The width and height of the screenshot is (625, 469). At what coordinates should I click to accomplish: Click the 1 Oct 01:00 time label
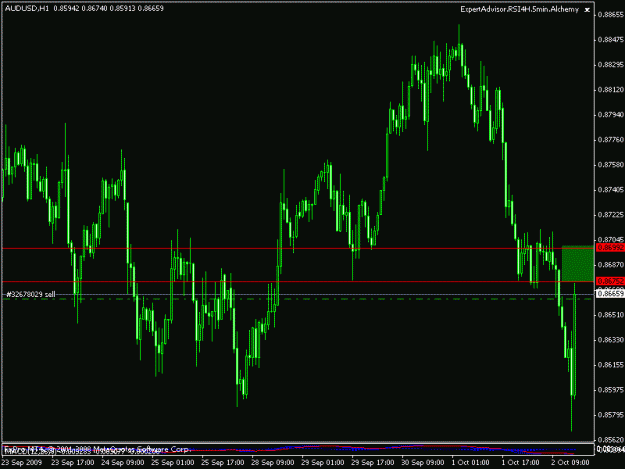pos(470,463)
